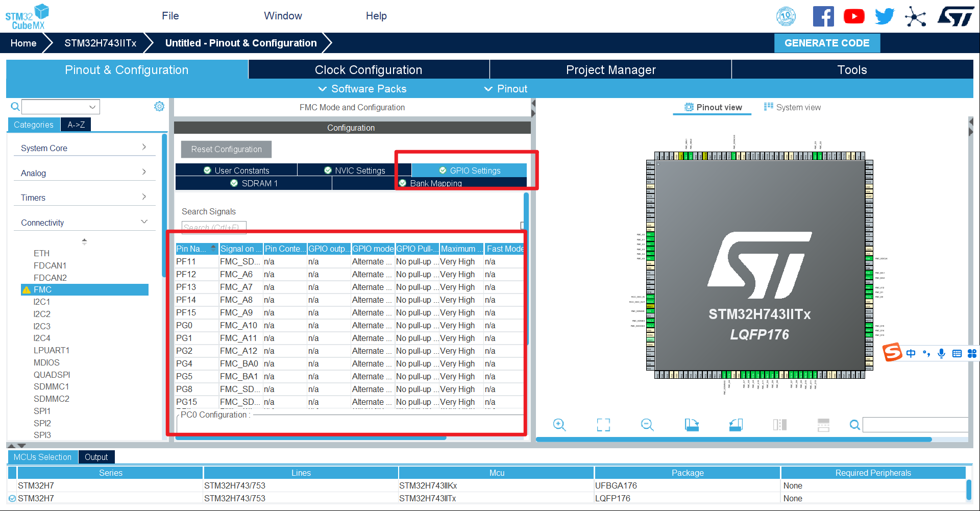Switch to A->Z sorting tab
Viewport: 980px width, 511px height.
(76, 125)
